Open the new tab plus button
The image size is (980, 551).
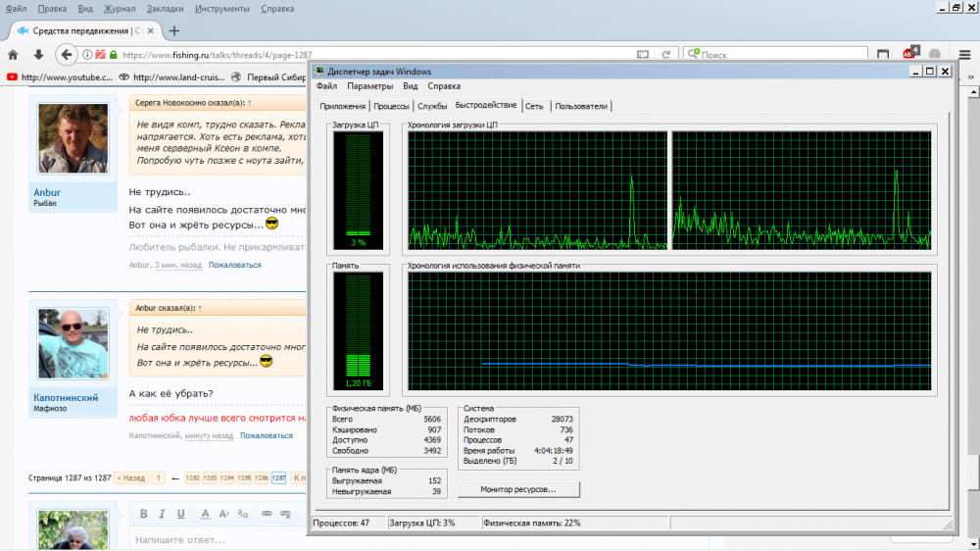(174, 30)
